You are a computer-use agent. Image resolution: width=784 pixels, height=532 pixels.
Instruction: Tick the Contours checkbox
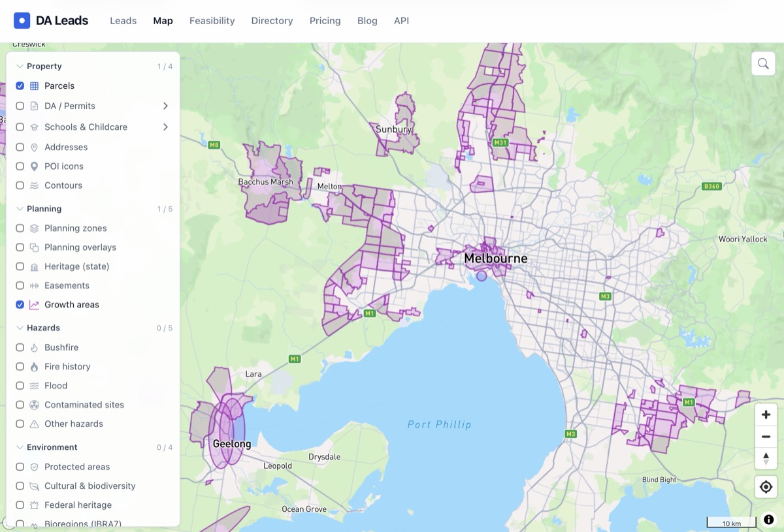(x=20, y=185)
